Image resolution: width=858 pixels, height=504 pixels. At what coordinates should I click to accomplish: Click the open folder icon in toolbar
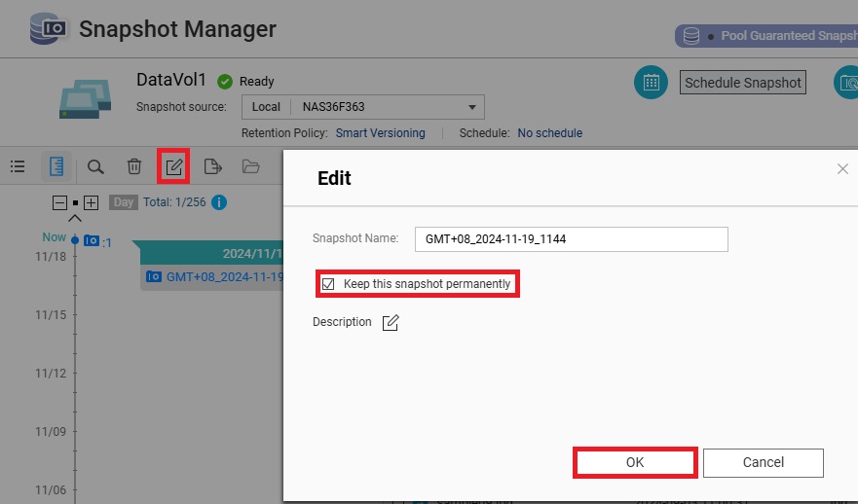click(x=250, y=166)
